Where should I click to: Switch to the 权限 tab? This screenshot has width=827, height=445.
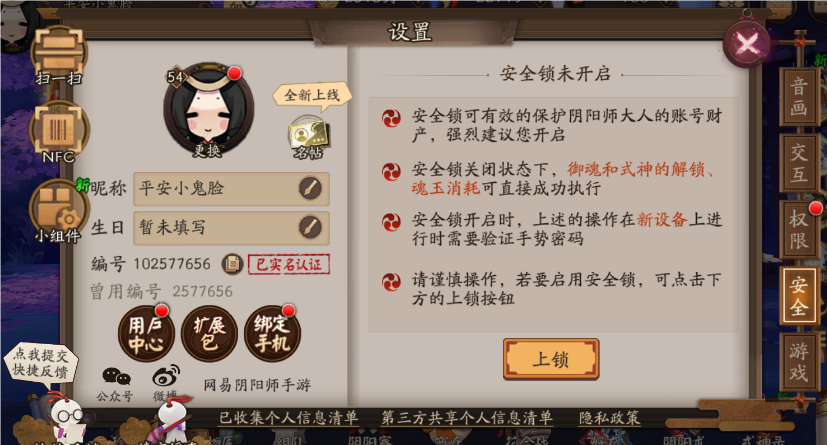tap(799, 229)
